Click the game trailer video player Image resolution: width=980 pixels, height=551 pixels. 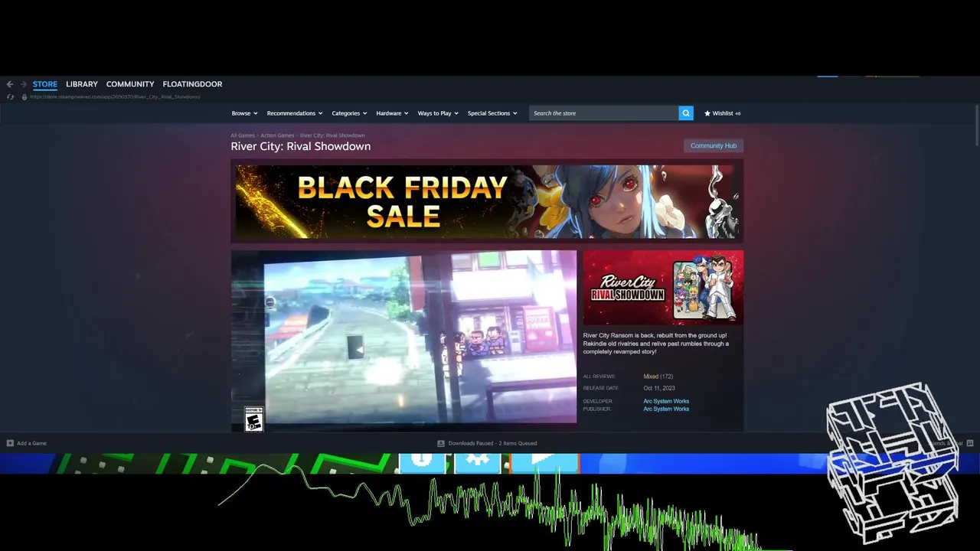click(403, 337)
